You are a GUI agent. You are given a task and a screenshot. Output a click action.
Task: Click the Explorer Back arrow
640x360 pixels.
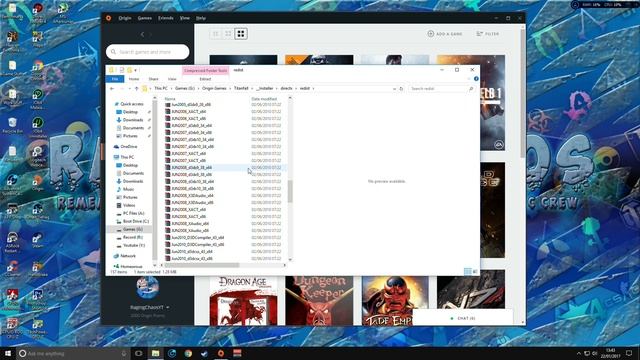112,89
